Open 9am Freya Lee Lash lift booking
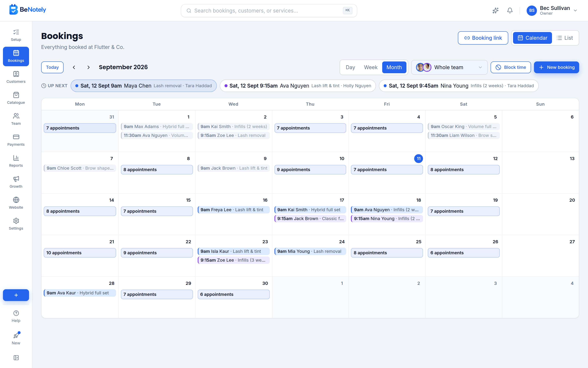Image resolution: width=588 pixels, height=368 pixels. (234, 210)
